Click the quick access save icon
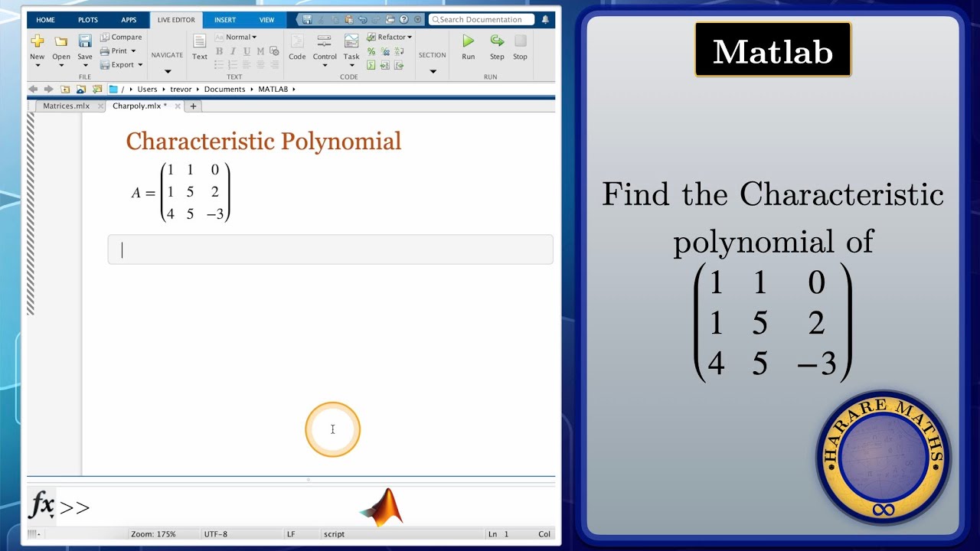Screen dimensions: 980x551 click(307, 19)
